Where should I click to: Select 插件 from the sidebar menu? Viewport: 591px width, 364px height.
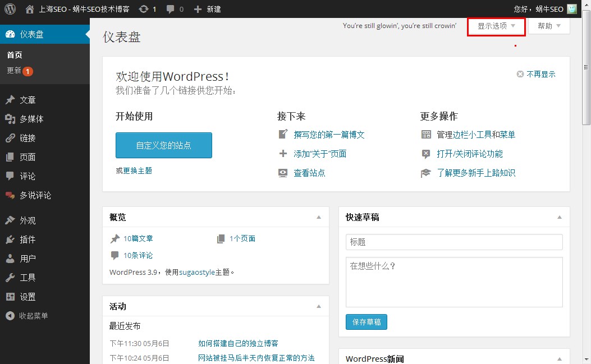point(28,239)
